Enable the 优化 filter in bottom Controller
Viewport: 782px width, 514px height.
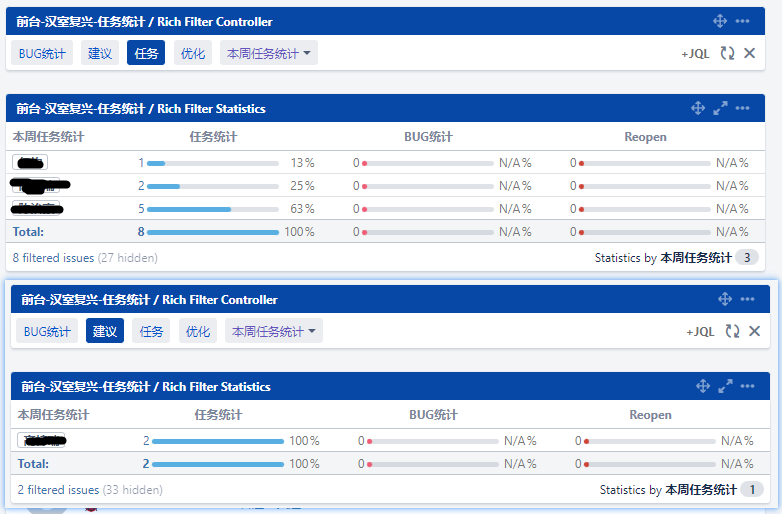point(198,331)
